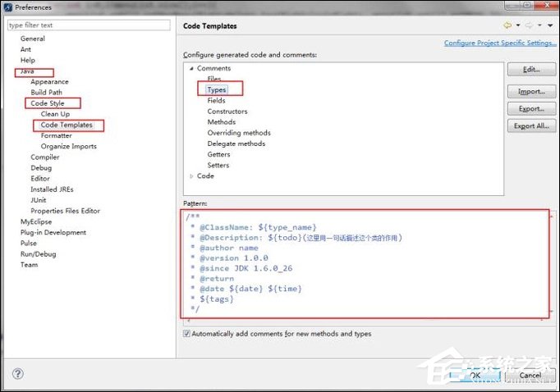Select Delegate methods template
Image resolution: width=560 pixels, height=392 pixels.
click(x=236, y=144)
